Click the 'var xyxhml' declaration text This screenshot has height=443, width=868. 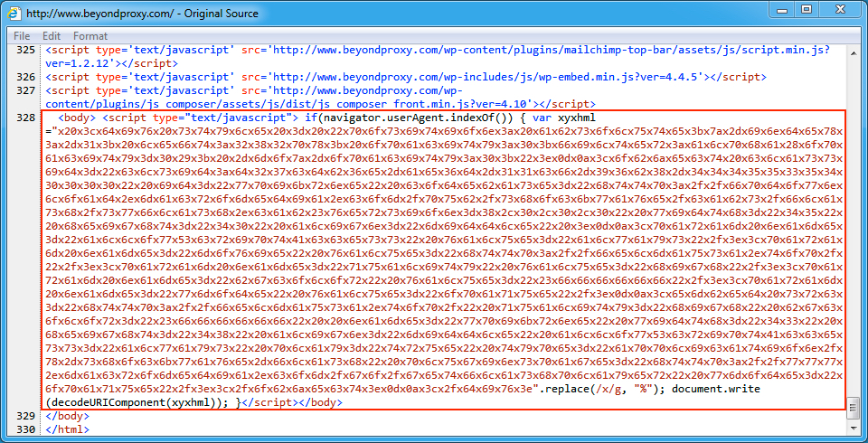pyautogui.click(x=564, y=118)
